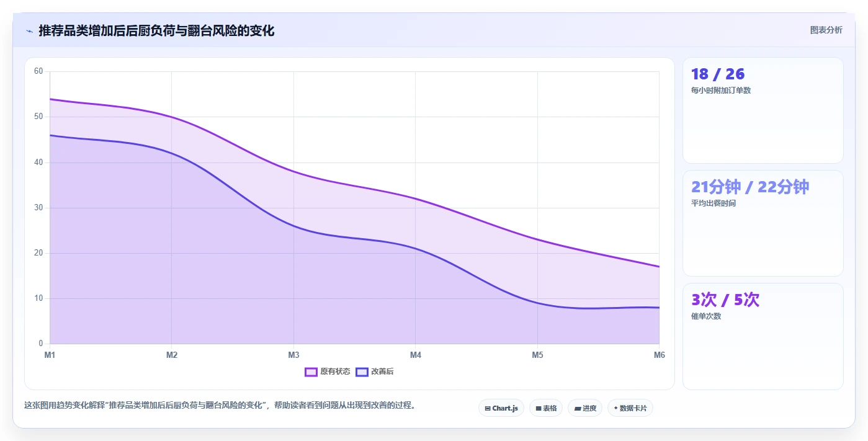Screen dimensions: 868x441
Task: Click the M2 x-axis label
Action: 172,355
